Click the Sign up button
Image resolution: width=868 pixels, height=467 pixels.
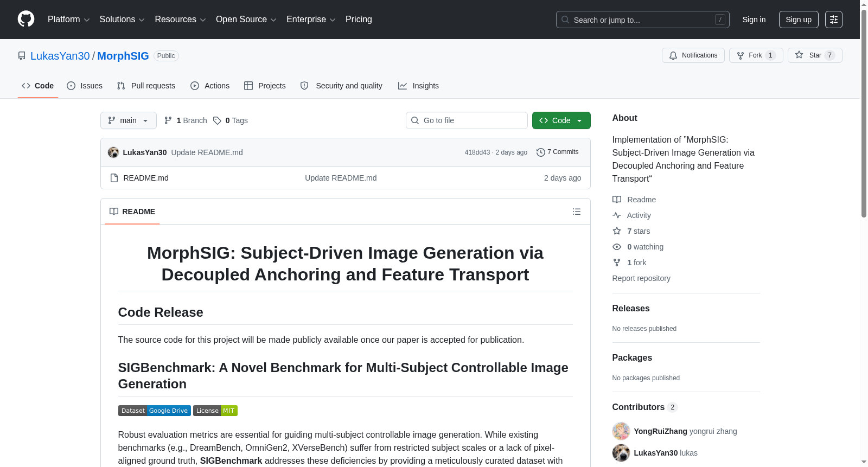[x=799, y=20]
